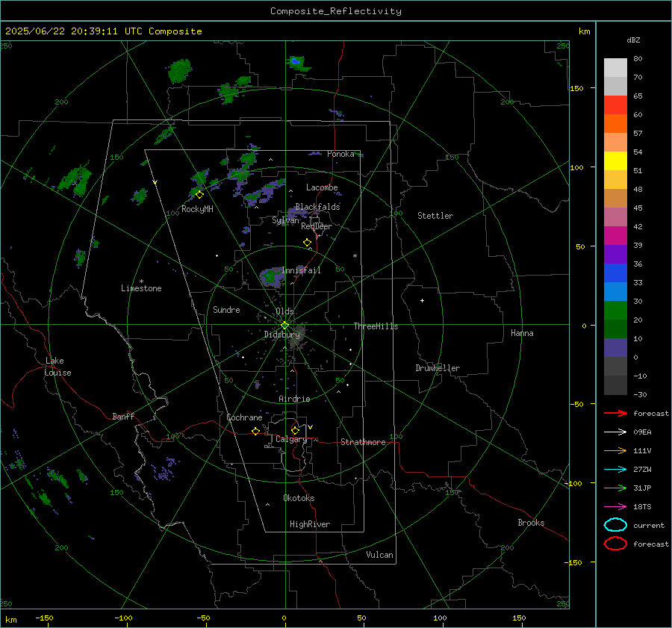672x628 pixels.
Task: Pick the cyan 27ZW arrow legend icon
Action: (x=615, y=470)
